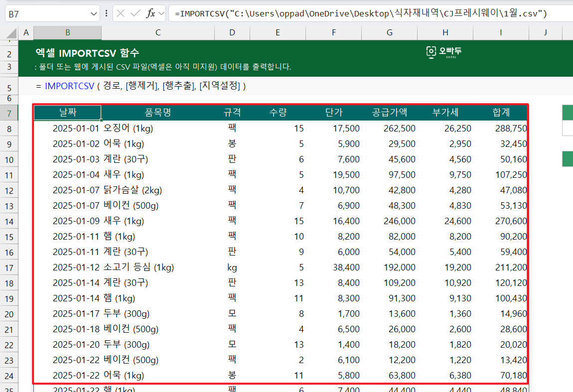Open the Insert Function fx icon
This screenshot has height=392, width=573.
150,13
